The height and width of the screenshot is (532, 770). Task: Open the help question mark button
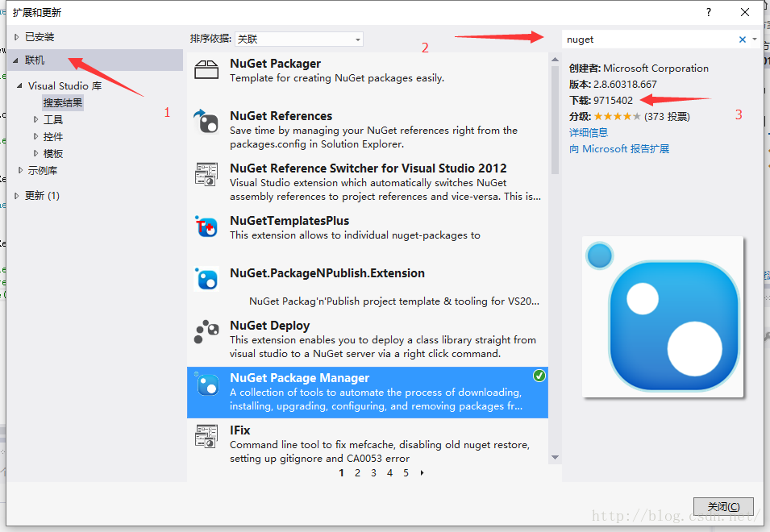[709, 12]
